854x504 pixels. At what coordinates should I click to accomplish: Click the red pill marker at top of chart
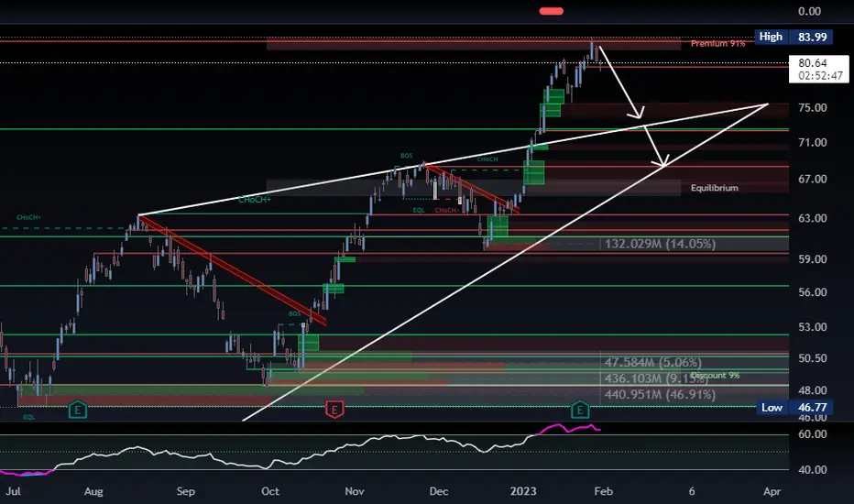coord(552,11)
